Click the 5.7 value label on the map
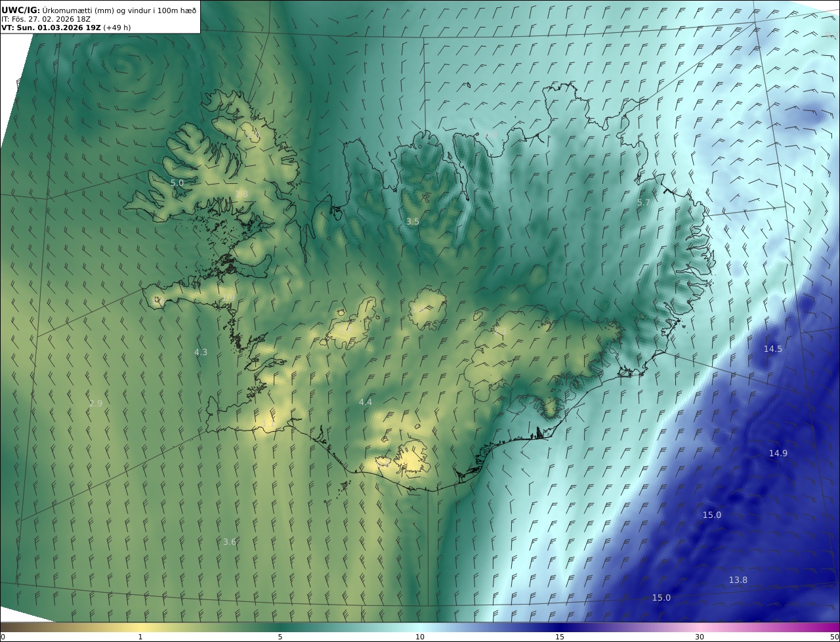This screenshot has width=840, height=642. click(644, 203)
